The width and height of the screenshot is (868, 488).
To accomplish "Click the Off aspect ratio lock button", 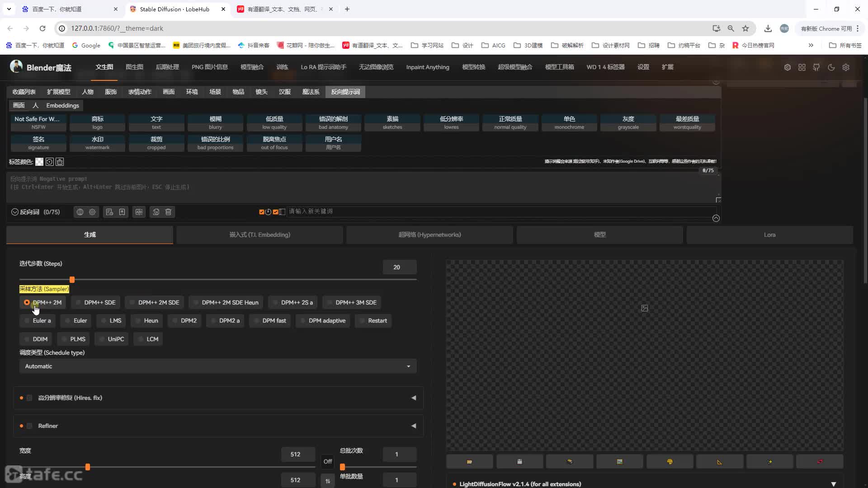I will point(328,461).
